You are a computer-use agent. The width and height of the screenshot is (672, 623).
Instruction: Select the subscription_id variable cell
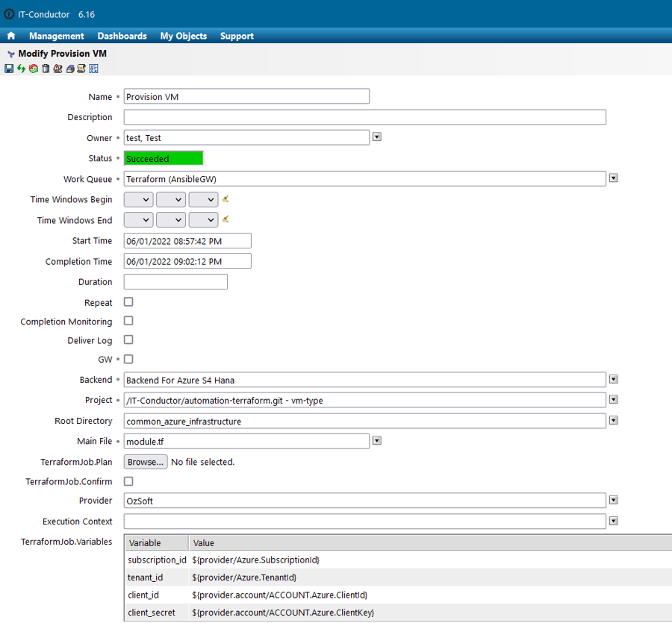[x=157, y=560]
